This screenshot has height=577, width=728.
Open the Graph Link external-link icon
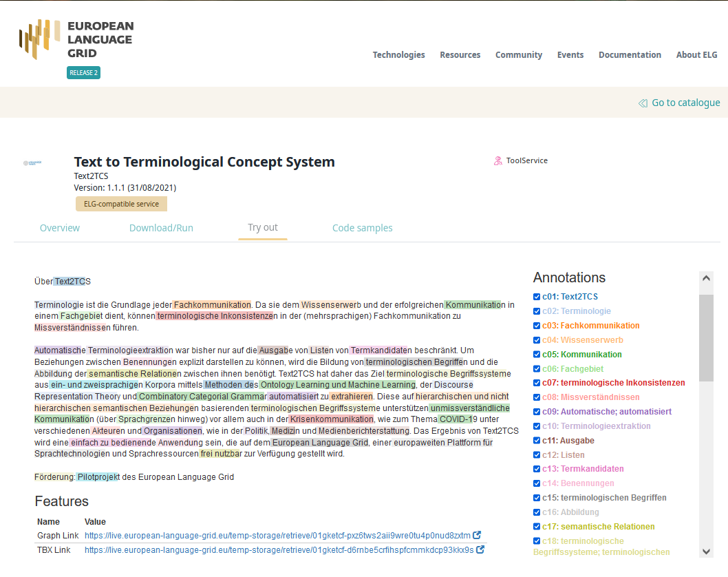[x=477, y=535]
